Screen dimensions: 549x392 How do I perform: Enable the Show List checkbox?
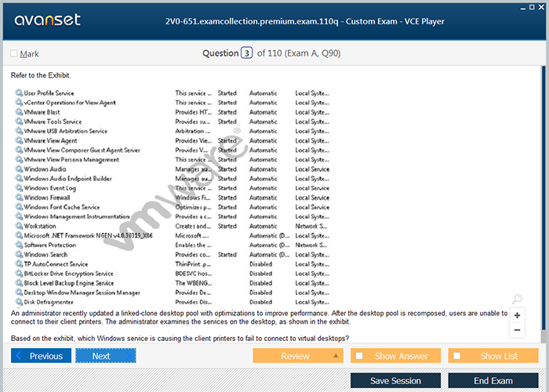(x=456, y=356)
